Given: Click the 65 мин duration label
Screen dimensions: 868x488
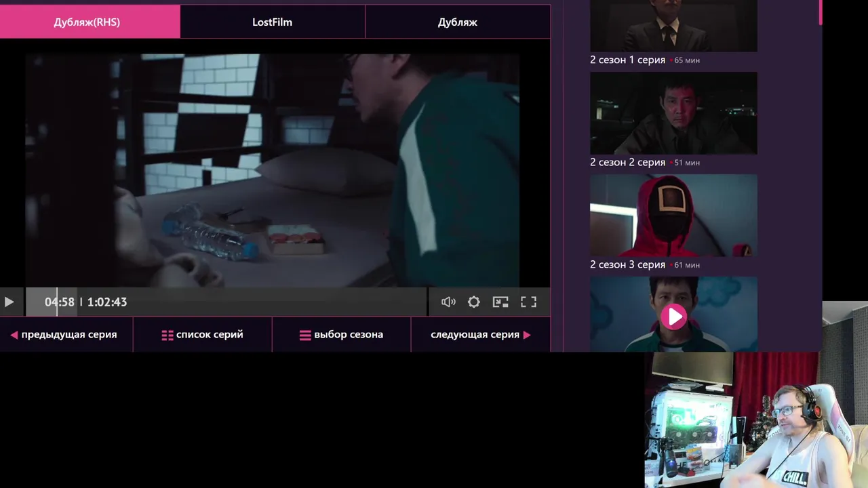Looking at the screenshot, I should pos(687,60).
